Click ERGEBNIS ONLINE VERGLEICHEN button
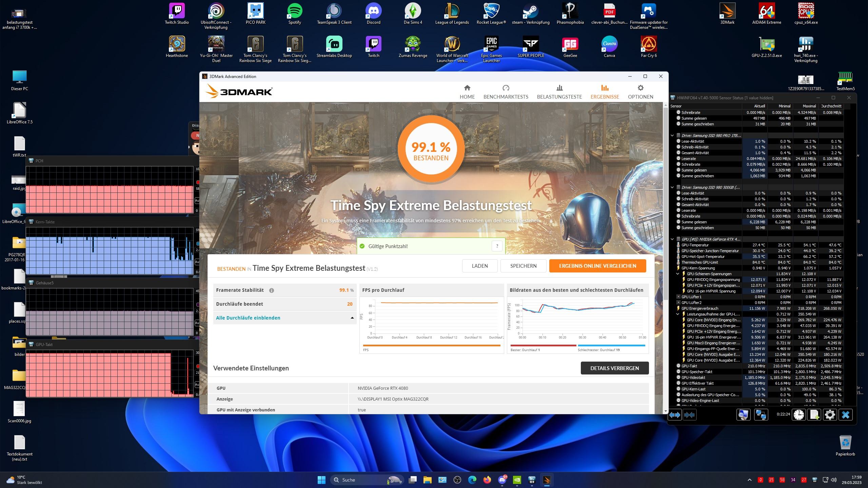Screen dimensions: 868x488 (597, 266)
